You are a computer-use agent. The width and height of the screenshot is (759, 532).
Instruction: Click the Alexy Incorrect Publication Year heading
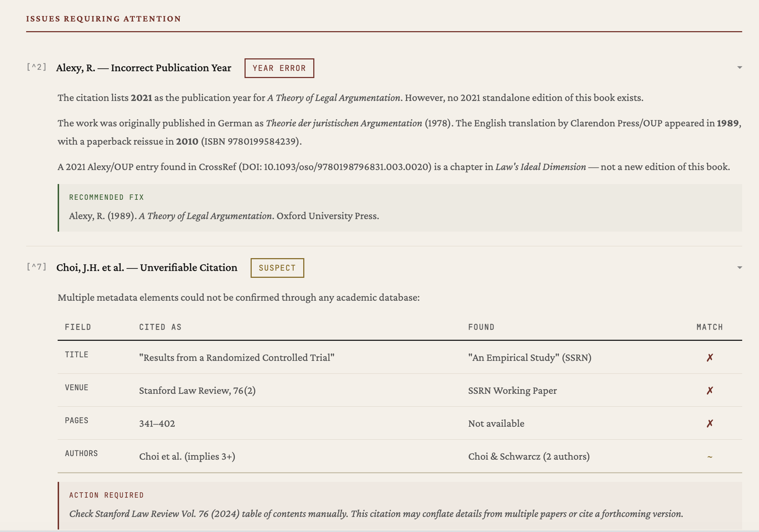[x=144, y=68]
